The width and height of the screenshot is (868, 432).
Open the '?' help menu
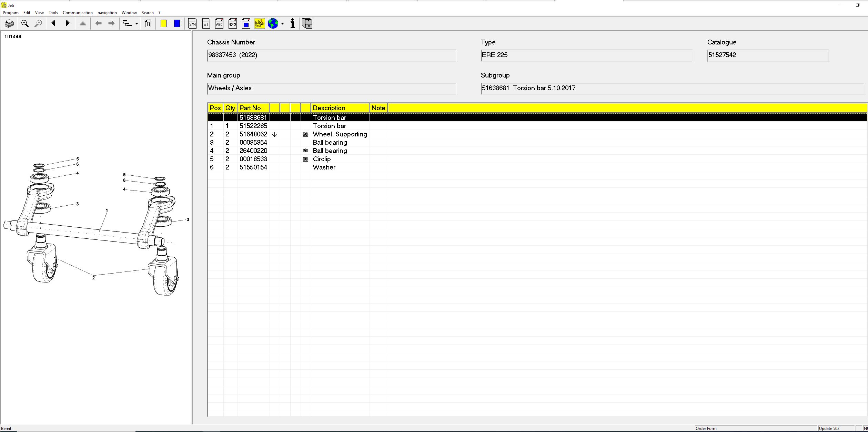point(159,13)
